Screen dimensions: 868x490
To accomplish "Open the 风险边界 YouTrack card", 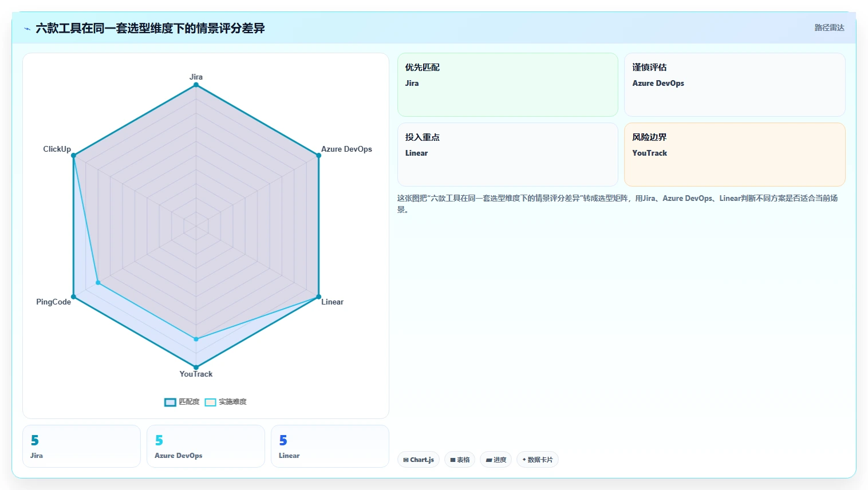I will click(x=735, y=155).
